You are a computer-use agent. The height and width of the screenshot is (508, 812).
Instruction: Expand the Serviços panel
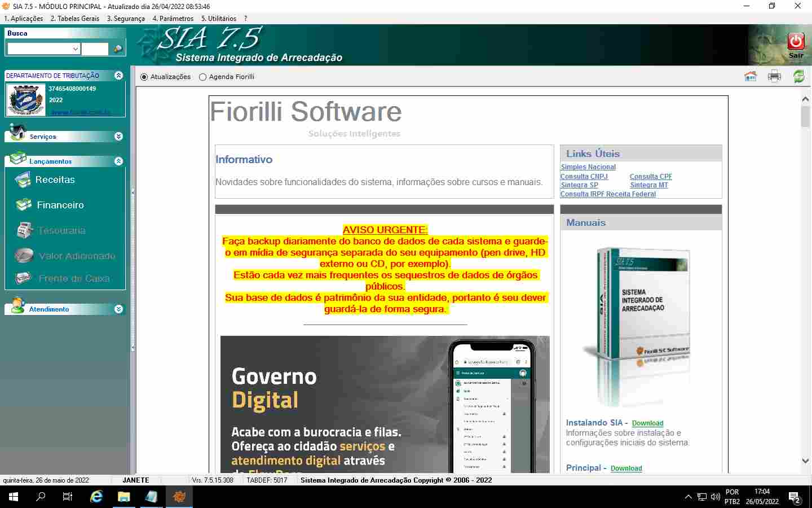(x=118, y=137)
